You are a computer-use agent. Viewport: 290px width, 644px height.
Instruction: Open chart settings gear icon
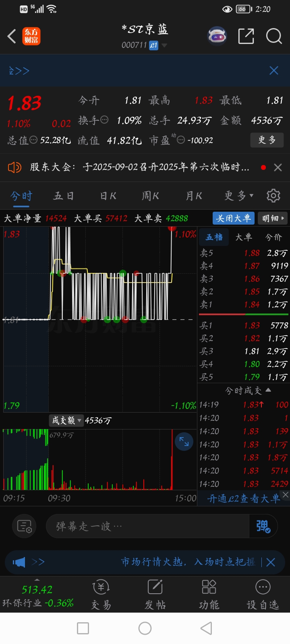(x=273, y=196)
